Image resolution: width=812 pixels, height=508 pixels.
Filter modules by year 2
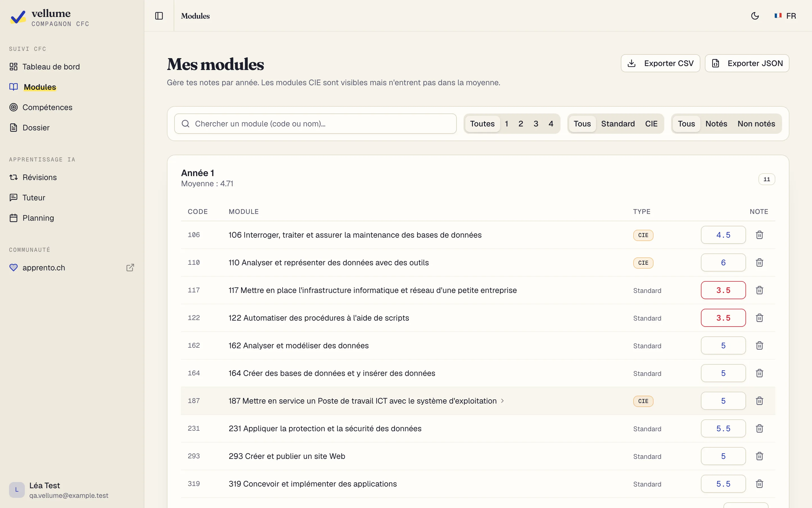click(x=521, y=124)
